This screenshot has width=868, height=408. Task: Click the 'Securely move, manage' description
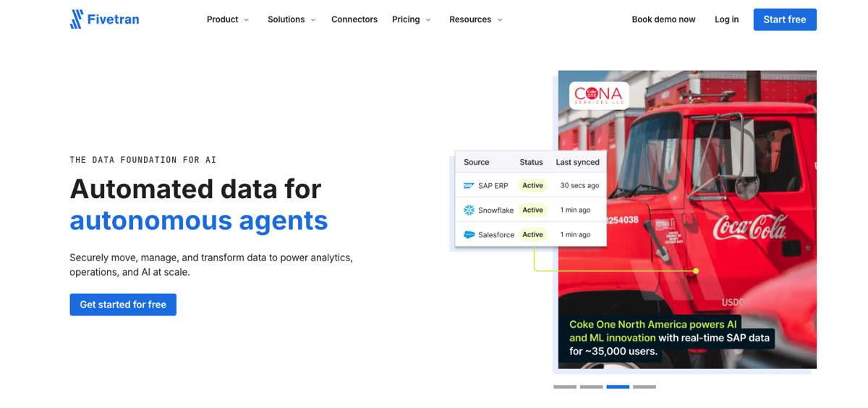(x=211, y=265)
